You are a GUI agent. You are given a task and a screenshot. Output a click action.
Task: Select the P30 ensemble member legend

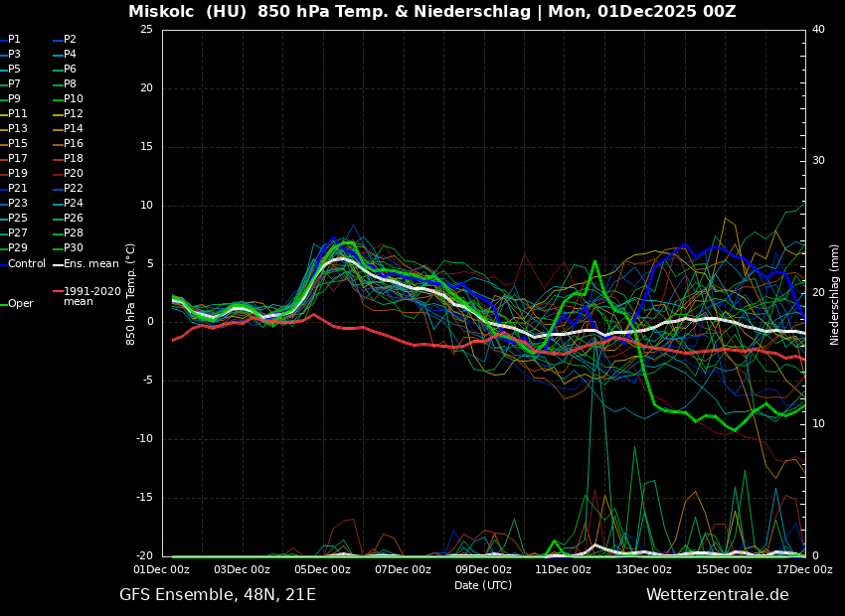(74, 248)
